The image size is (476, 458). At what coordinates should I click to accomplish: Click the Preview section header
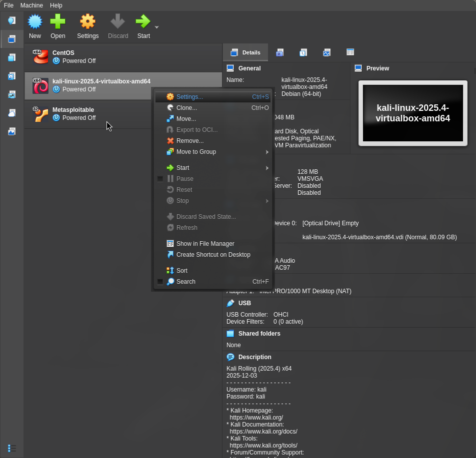(x=377, y=68)
